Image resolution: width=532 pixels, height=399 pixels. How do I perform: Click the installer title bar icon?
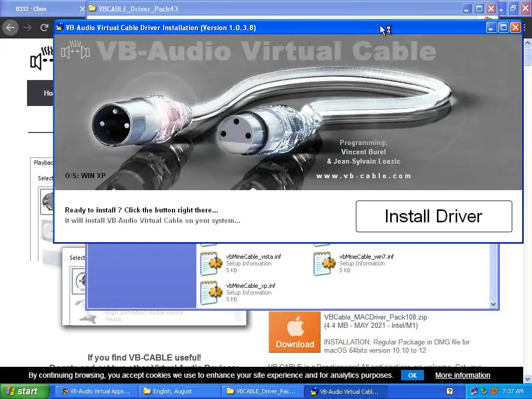[x=60, y=27]
